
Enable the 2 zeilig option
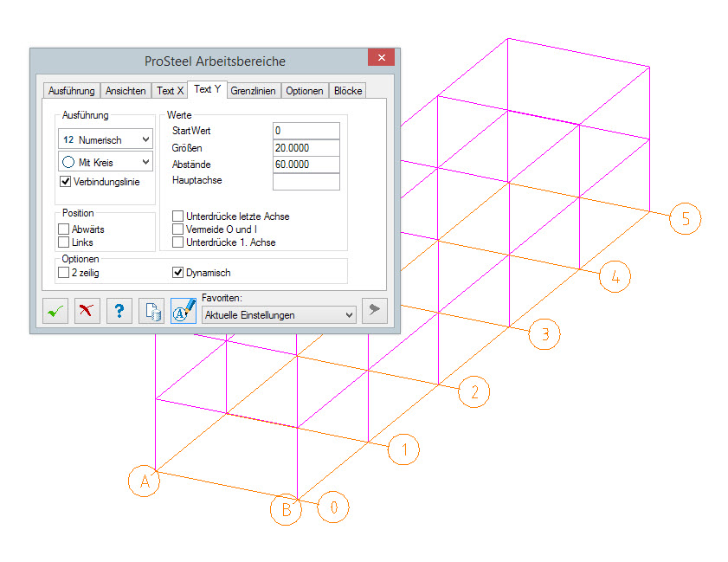pyautogui.click(x=63, y=273)
